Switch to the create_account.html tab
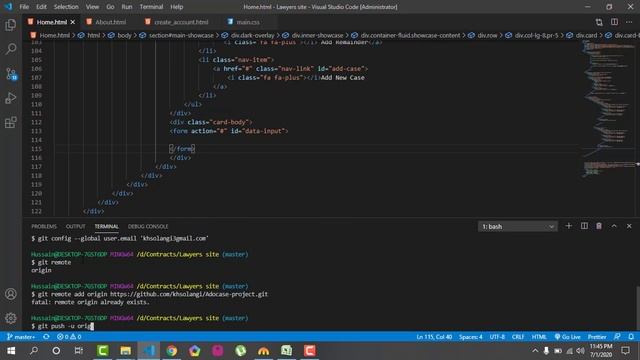The image size is (640, 360). tap(177, 22)
